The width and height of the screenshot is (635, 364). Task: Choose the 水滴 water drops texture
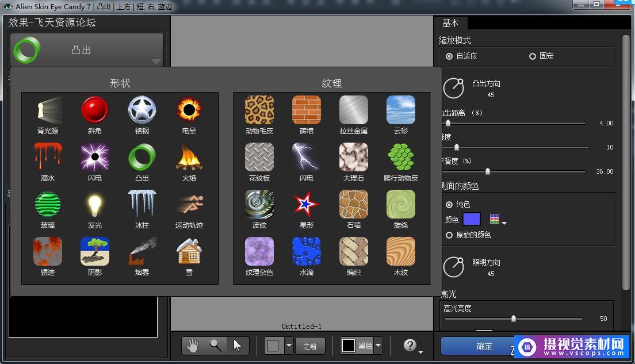point(307,256)
